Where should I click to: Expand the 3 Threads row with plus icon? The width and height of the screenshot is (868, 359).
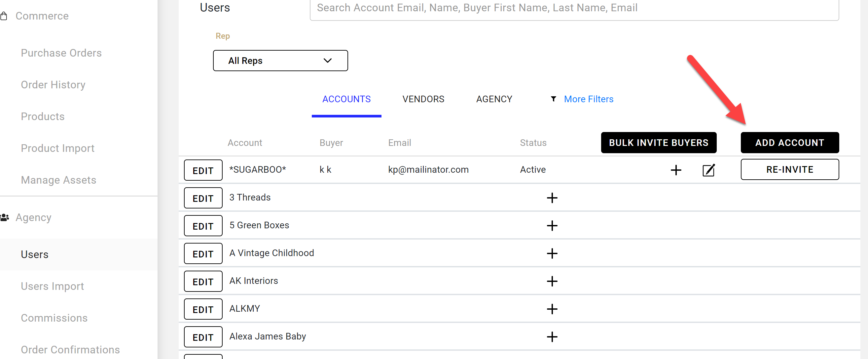(552, 198)
